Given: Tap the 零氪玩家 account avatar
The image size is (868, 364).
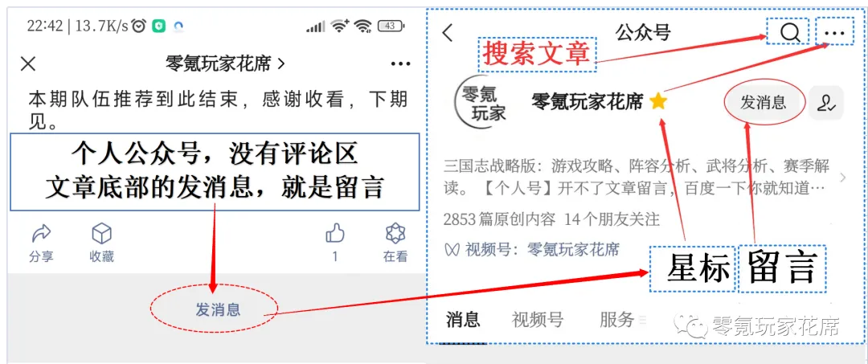Looking at the screenshot, I should coord(481,102).
